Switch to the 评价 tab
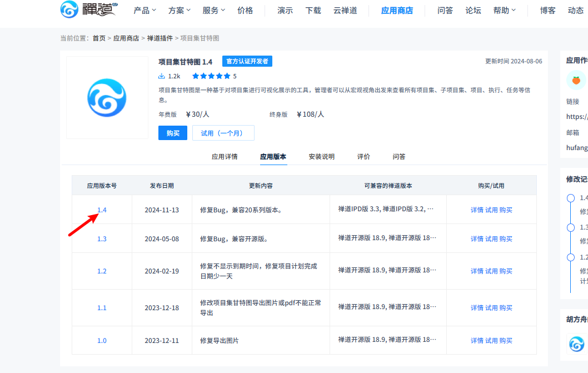This screenshot has height=373, width=588. [363, 157]
